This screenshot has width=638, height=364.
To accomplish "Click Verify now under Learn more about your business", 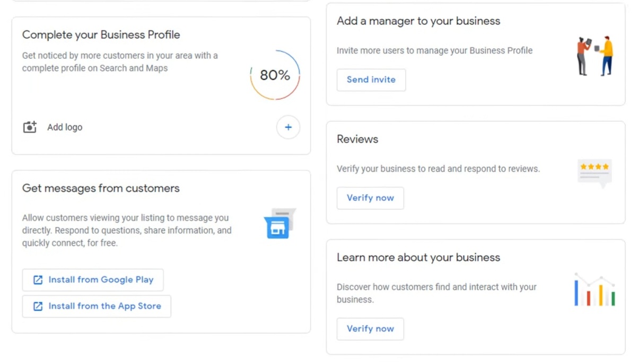I will click(370, 329).
